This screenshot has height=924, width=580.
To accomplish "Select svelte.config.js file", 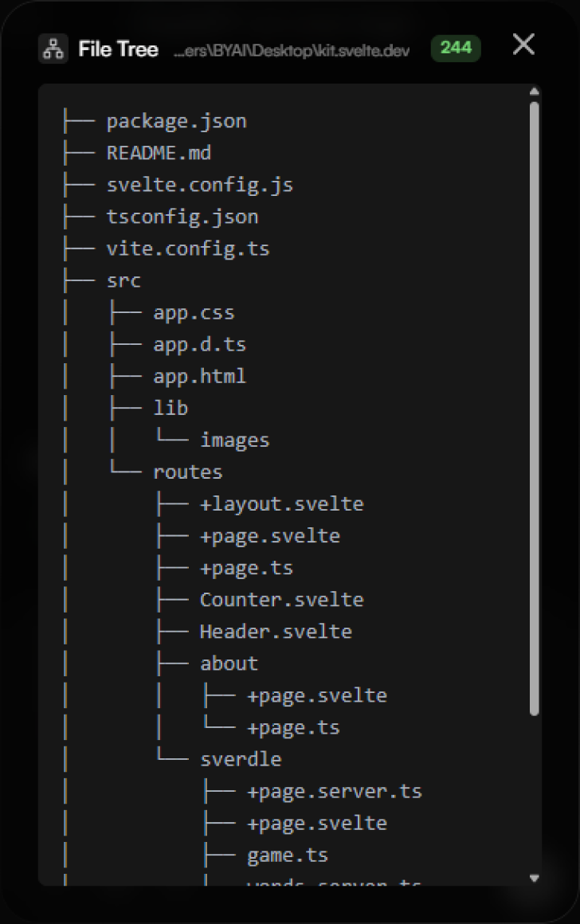I will click(x=199, y=185).
